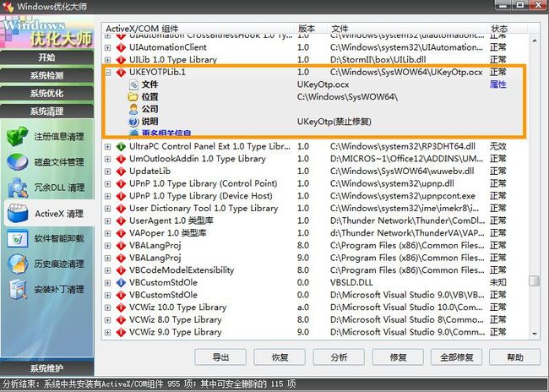Expand VCWiz 9.0 Type Library entry
This screenshot has height=392, width=549.
108,333
